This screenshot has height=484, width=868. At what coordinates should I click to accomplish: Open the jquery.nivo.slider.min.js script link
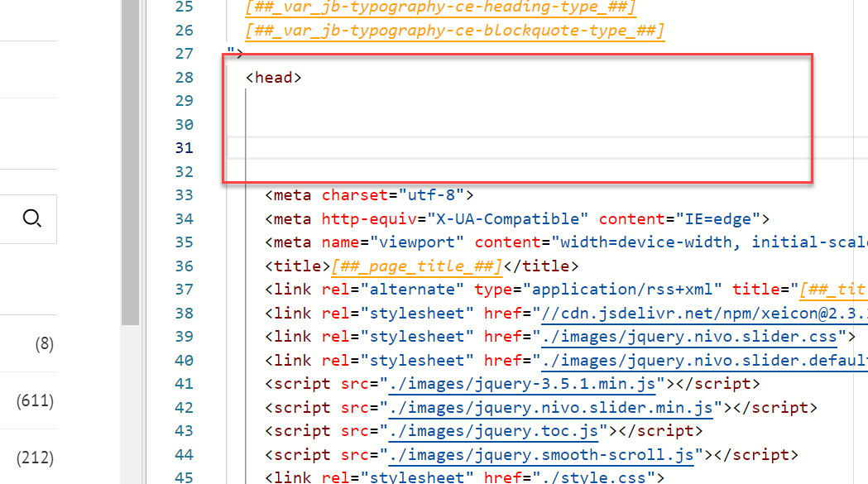[x=551, y=408]
